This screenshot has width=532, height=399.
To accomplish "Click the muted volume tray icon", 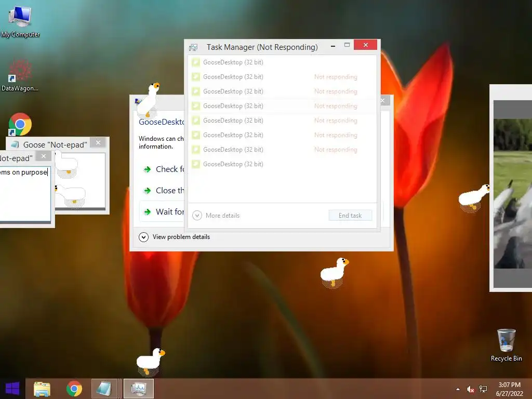I will pos(470,389).
